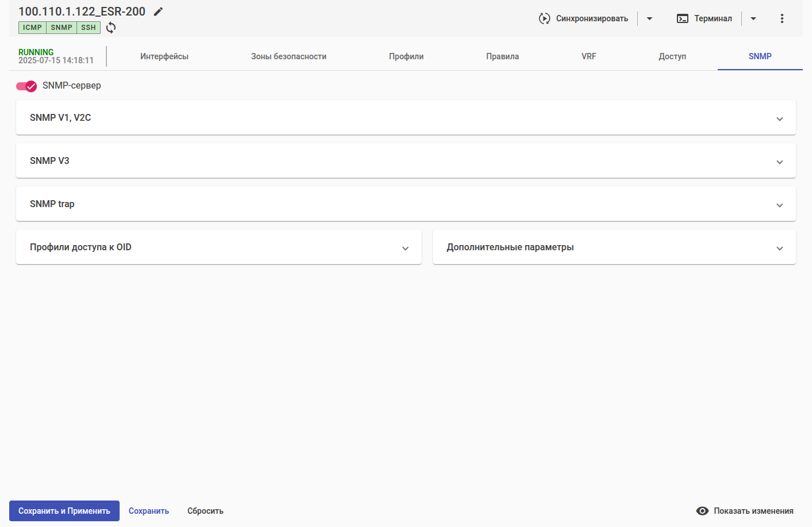Open the Синхронизировать dropdown arrow
The width and height of the screenshot is (812, 527).
pos(649,18)
